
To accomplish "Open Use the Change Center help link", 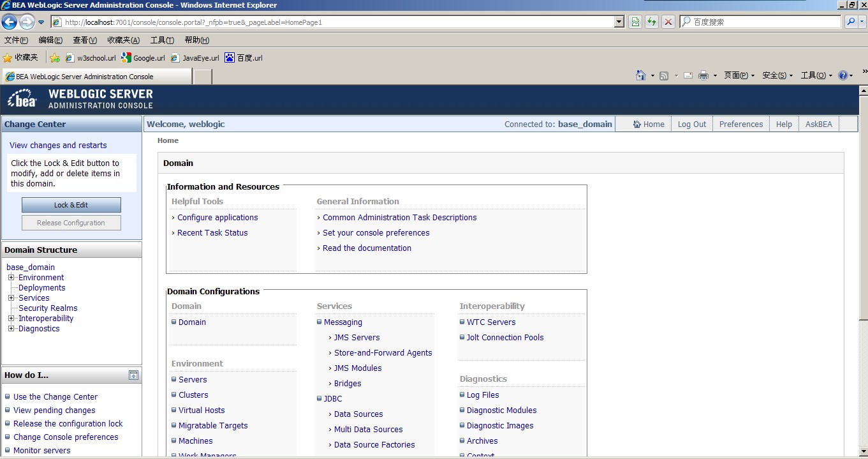I will (x=55, y=397).
